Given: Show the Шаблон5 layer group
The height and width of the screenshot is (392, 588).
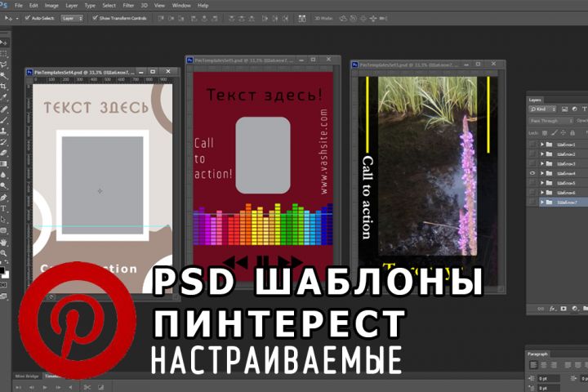Looking at the screenshot, I should point(532,183).
